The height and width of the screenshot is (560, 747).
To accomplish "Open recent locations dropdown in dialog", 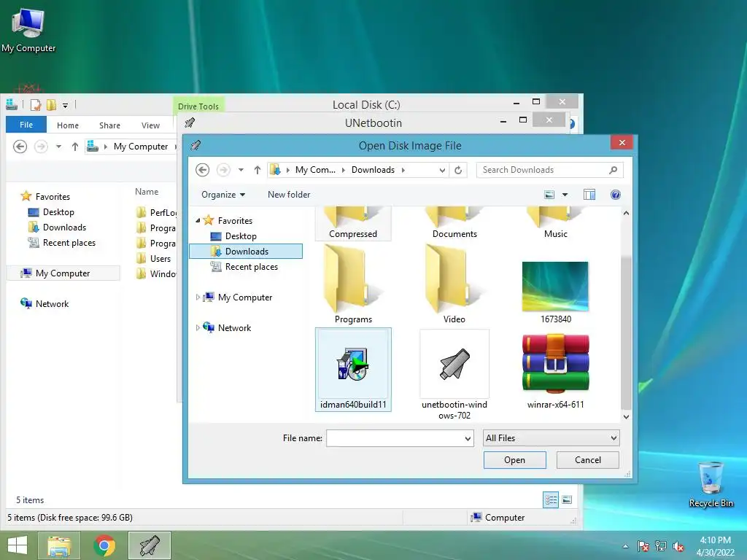I will coord(241,170).
